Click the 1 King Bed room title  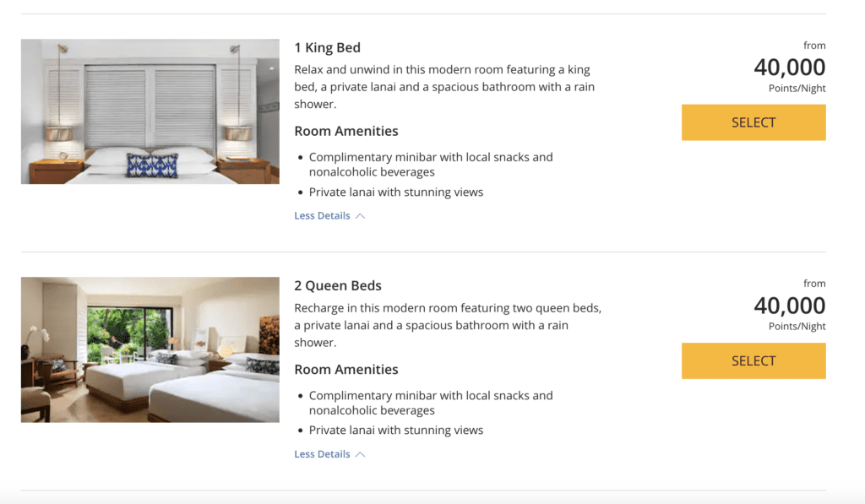tap(327, 48)
